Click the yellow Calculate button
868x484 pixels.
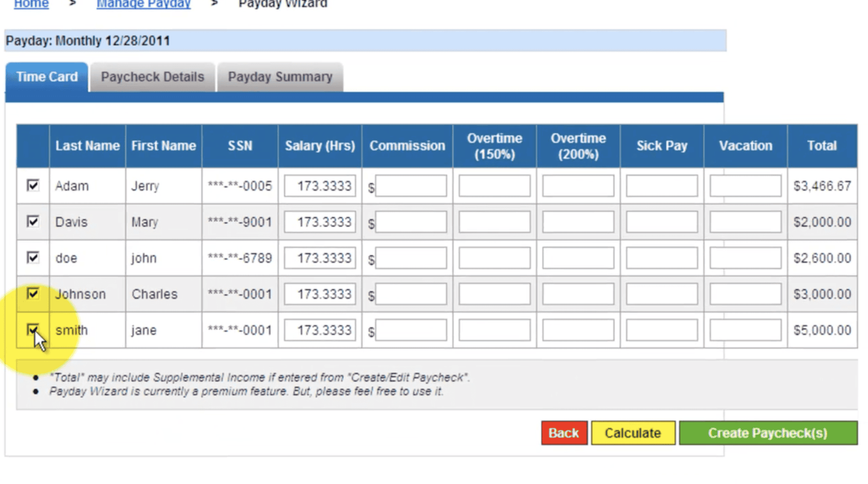(x=633, y=433)
